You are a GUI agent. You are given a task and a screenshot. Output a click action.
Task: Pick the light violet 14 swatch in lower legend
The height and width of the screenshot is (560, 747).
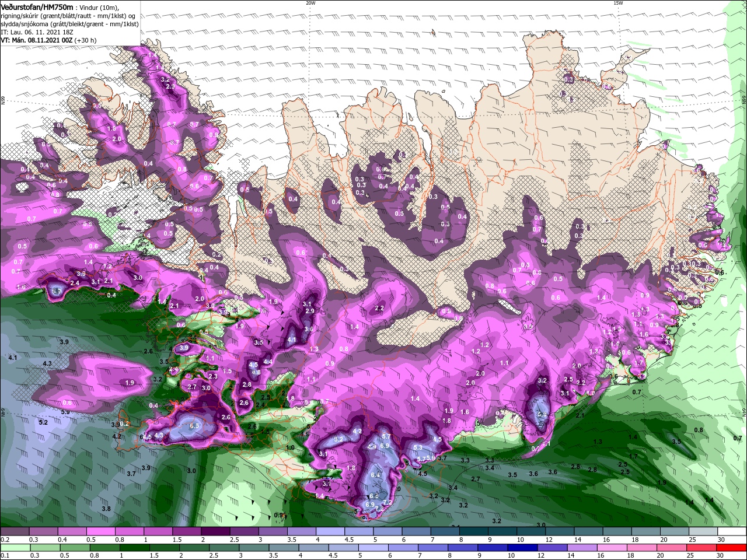pyautogui.click(x=582, y=548)
